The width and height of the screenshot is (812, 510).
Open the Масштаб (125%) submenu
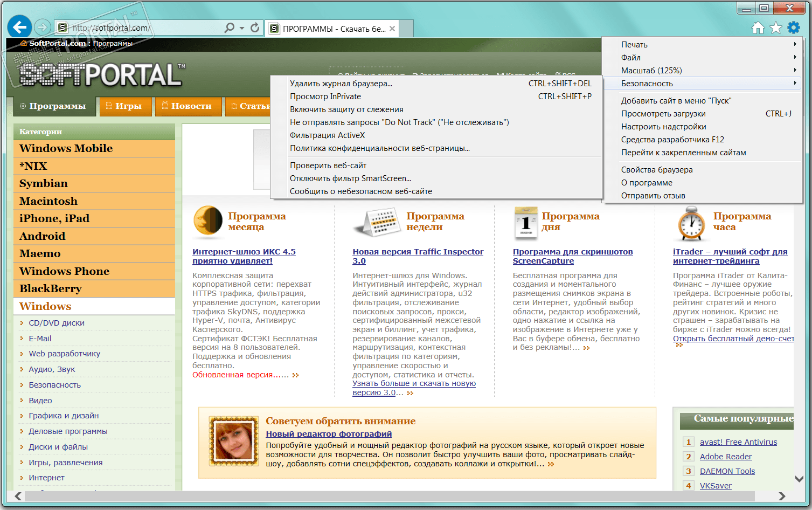(703, 70)
